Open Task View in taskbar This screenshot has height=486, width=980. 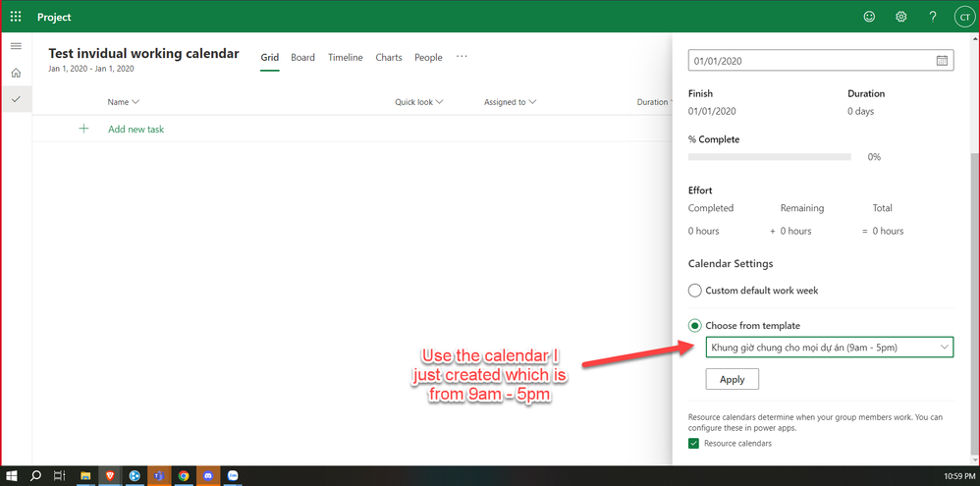[x=59, y=476]
